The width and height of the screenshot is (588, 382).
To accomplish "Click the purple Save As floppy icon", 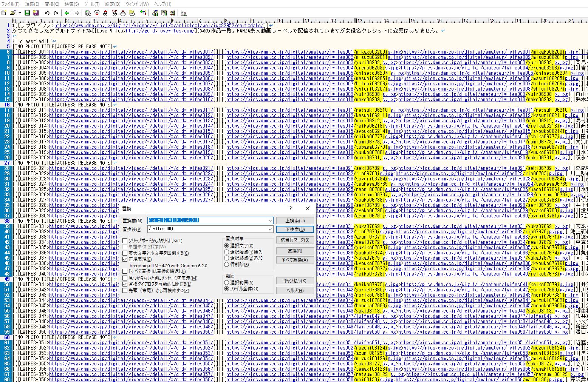I will coord(36,13).
